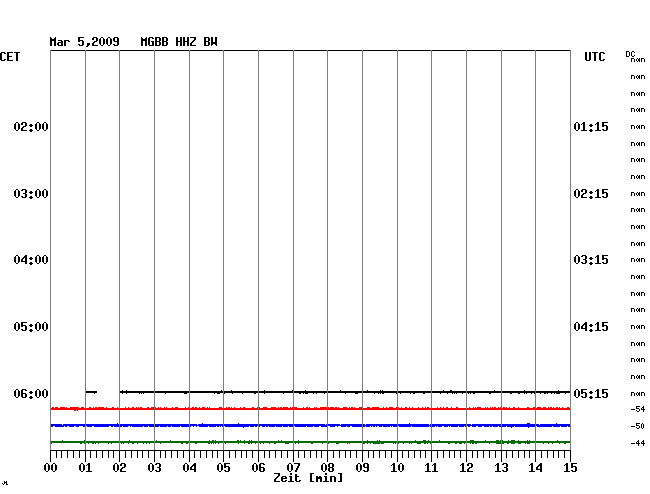Select the 02:00 CET time label

pyautogui.click(x=31, y=127)
